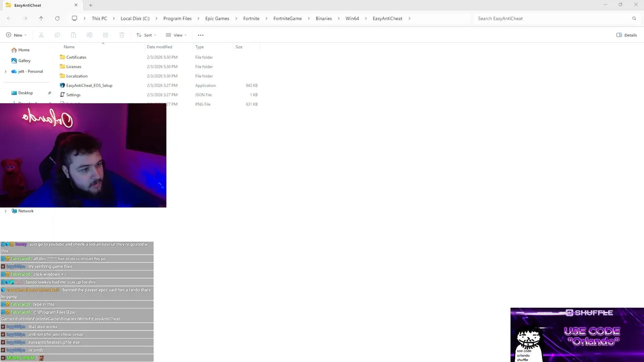
Task: Click the 'JSON File' type cell
Action: coord(203,95)
